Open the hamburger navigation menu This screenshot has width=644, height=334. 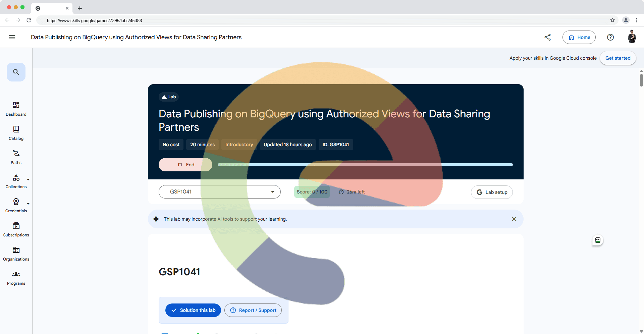[x=12, y=37]
